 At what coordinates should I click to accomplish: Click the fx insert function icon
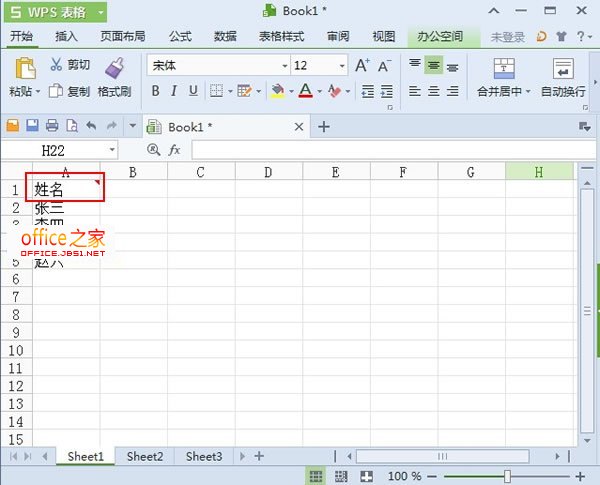click(174, 150)
